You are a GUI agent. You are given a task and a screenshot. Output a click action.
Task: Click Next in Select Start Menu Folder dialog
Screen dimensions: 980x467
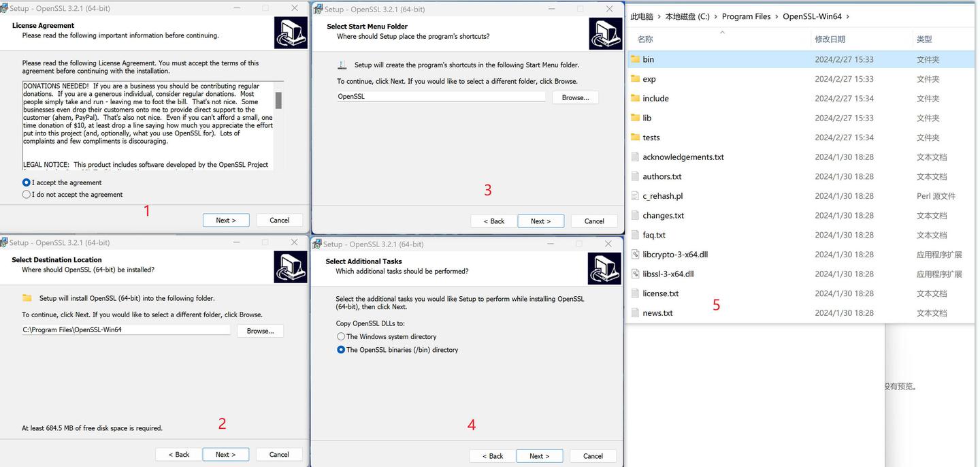pyautogui.click(x=541, y=221)
